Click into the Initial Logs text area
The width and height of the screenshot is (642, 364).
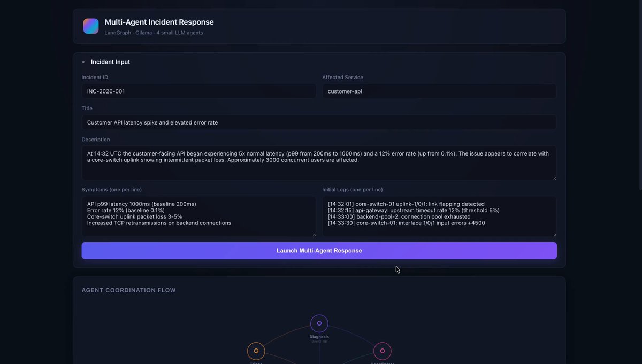pyautogui.click(x=439, y=216)
